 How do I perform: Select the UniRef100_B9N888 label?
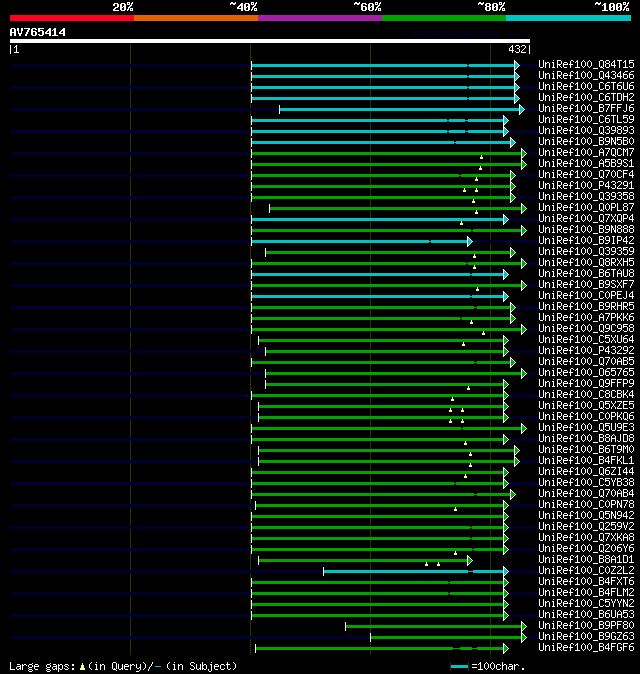coord(586,230)
